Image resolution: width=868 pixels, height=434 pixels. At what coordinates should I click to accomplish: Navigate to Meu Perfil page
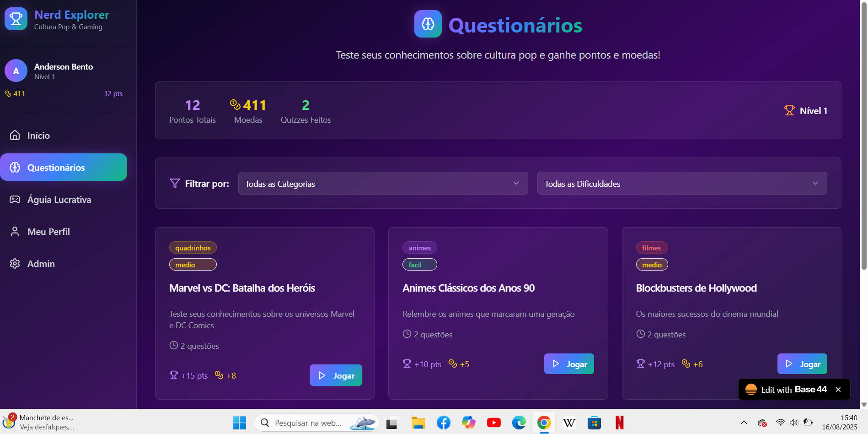click(x=48, y=232)
